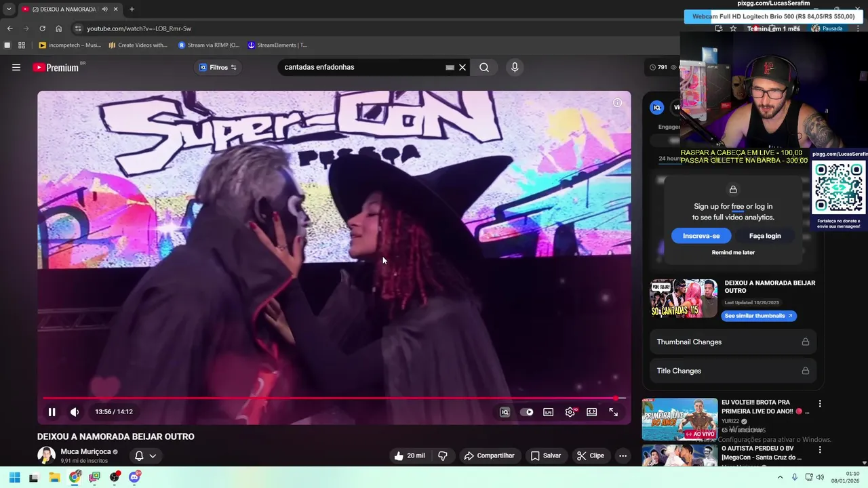Image resolution: width=868 pixels, height=488 pixels.
Task: Click See similar thumbnails link
Action: (759, 316)
